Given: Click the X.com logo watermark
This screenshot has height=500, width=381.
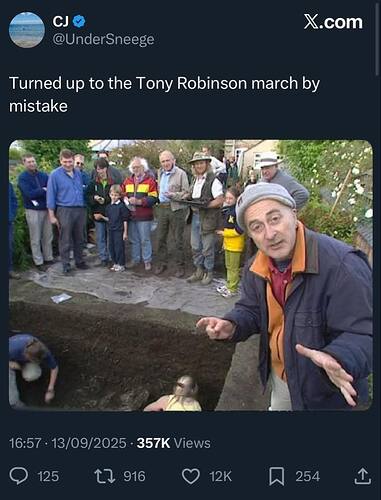Looking at the screenshot, I should 333,22.
